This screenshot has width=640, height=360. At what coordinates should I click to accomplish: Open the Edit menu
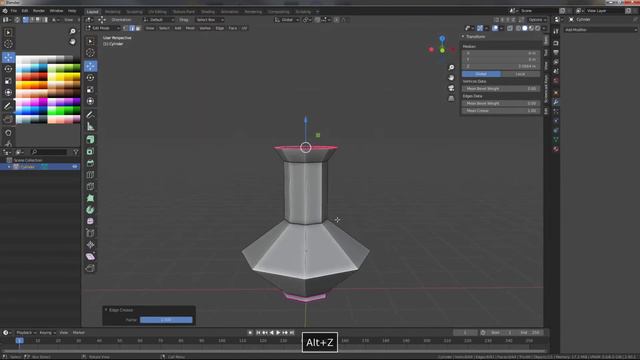tap(25, 11)
